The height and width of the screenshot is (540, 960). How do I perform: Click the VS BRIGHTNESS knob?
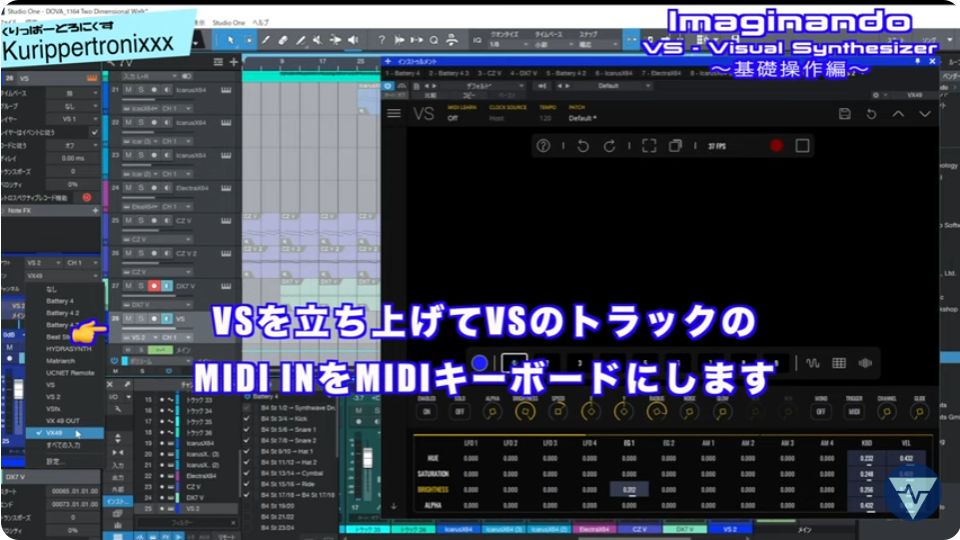[525, 412]
